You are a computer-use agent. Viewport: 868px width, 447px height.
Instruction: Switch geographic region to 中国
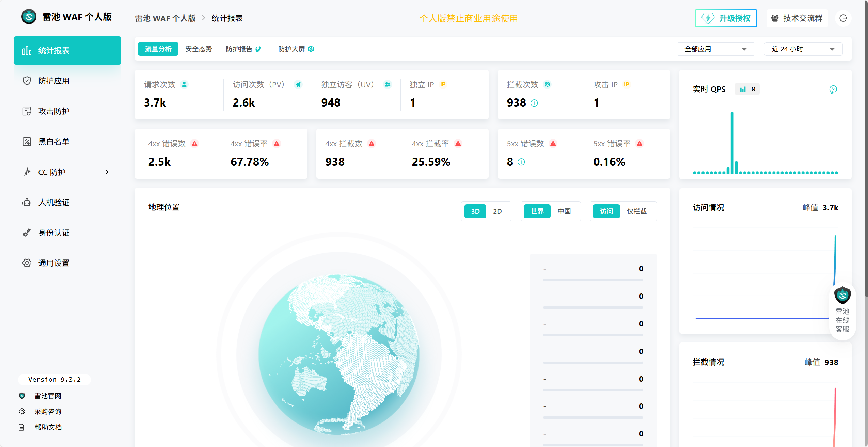click(x=564, y=211)
